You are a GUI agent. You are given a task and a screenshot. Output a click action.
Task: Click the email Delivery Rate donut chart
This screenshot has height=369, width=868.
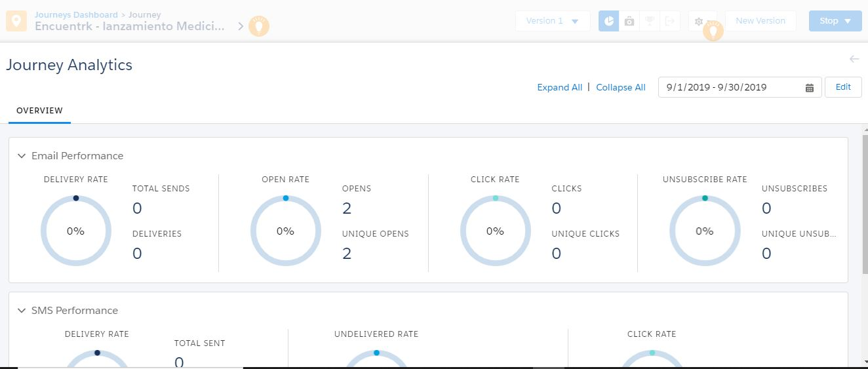pyautogui.click(x=76, y=231)
